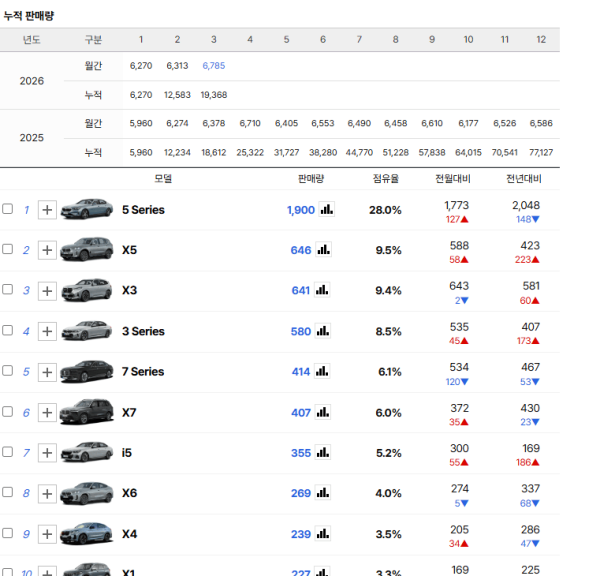View chart icon beside 3 Series sales
Viewport: 600px width, 576px height.
[x=324, y=331]
